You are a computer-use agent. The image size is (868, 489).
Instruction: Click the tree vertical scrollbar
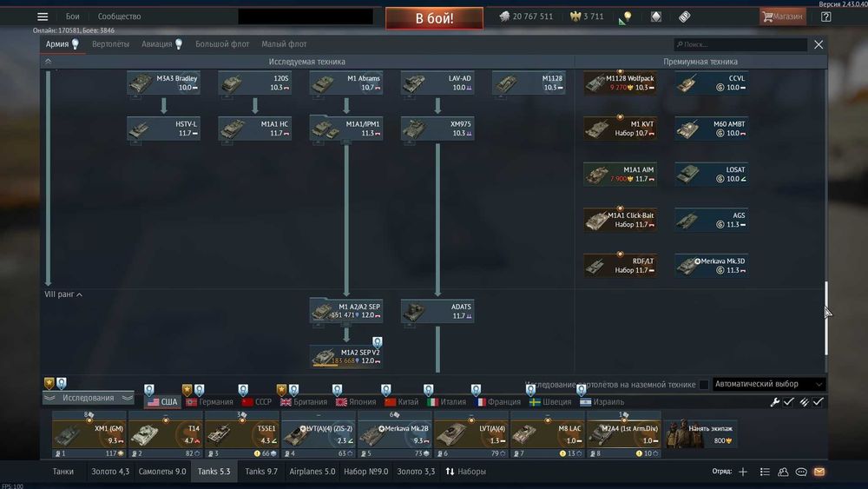click(x=826, y=318)
